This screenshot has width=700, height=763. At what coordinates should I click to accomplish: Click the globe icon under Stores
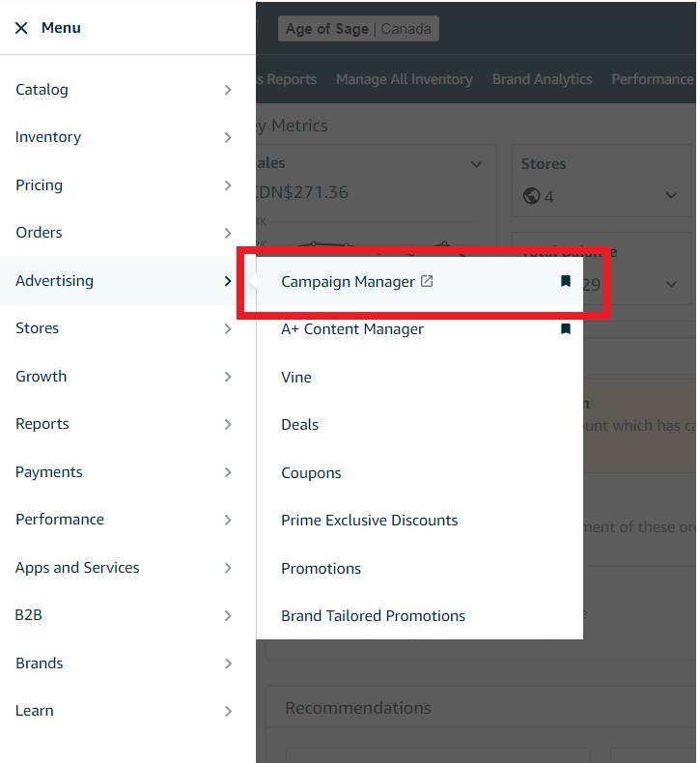530,197
